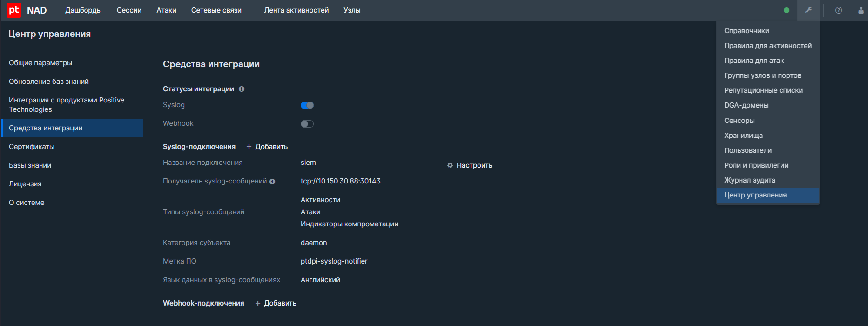Open the user profile icon
Screen dimensions: 868x326
[861, 10]
